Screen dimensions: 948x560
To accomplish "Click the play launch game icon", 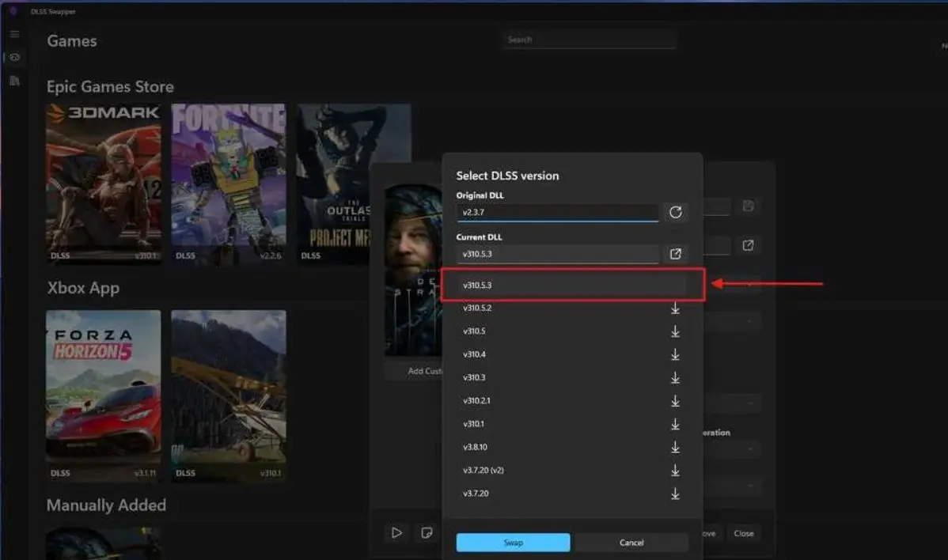I will (x=396, y=533).
